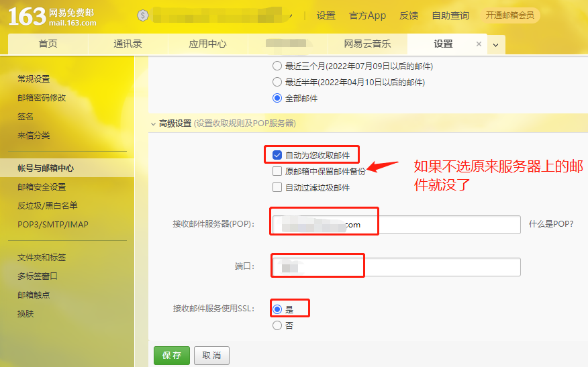Open 文件夹和标签 in sidebar
Viewport: 588px width, 367px height.
click(42, 258)
